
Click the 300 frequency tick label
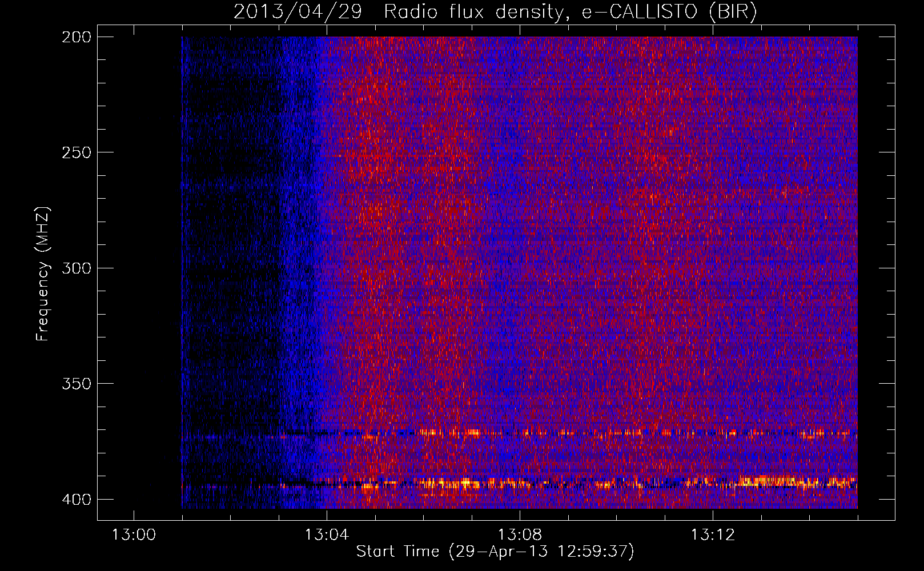tap(76, 268)
